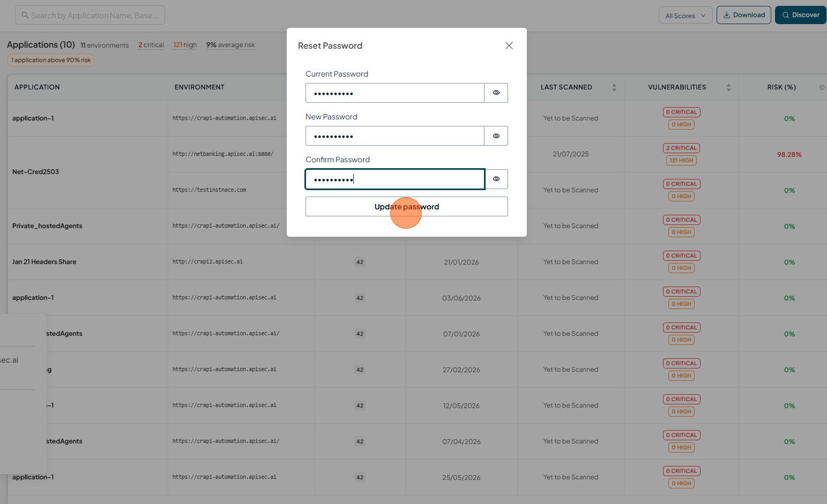Reveal New Password with the eye icon
Image resolution: width=827 pixels, height=504 pixels.
(496, 136)
